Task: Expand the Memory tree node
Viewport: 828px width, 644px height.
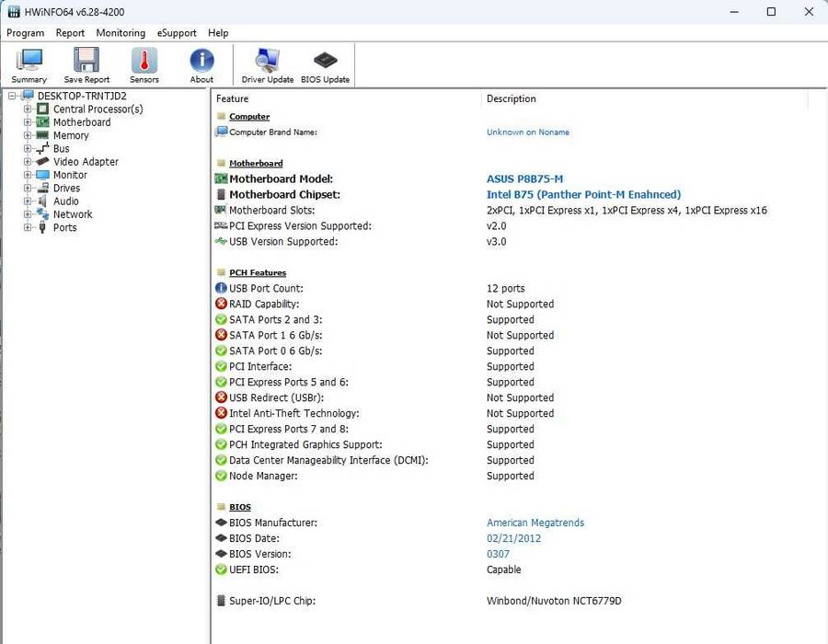Action: pos(28,135)
